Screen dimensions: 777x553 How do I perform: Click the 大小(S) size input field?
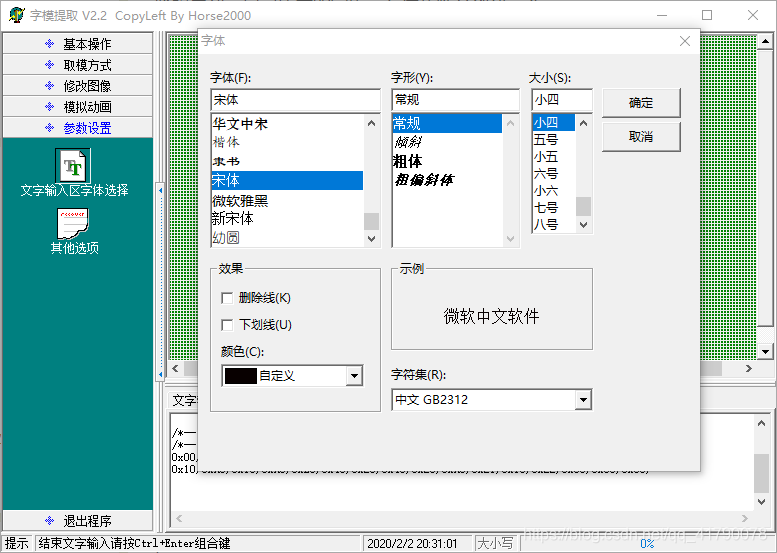click(562, 100)
